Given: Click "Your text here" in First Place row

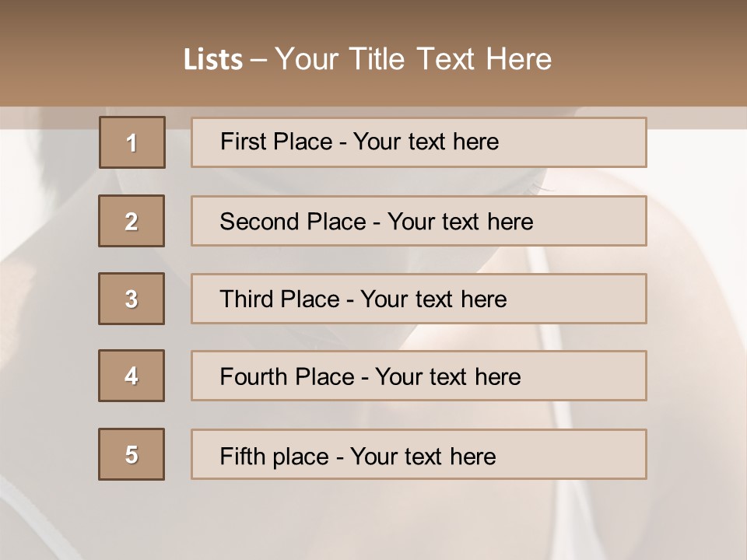Looking at the screenshot, I should tap(426, 142).
